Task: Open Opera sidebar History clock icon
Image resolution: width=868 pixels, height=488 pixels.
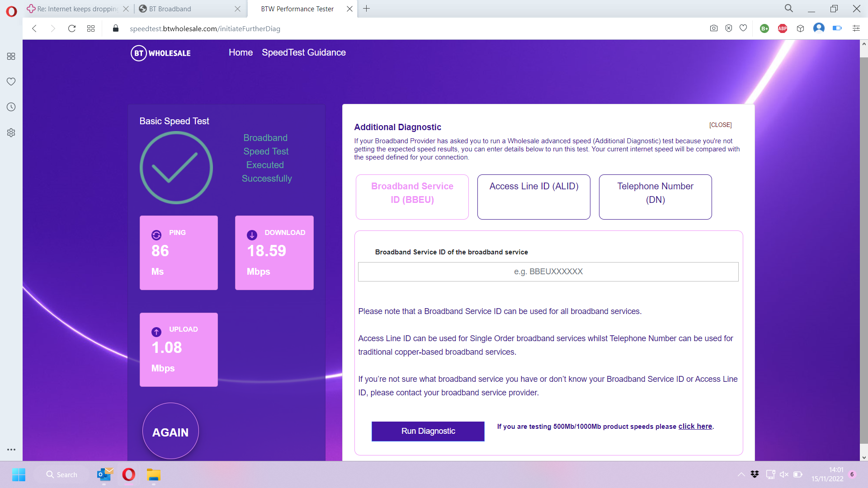Action: click(11, 107)
